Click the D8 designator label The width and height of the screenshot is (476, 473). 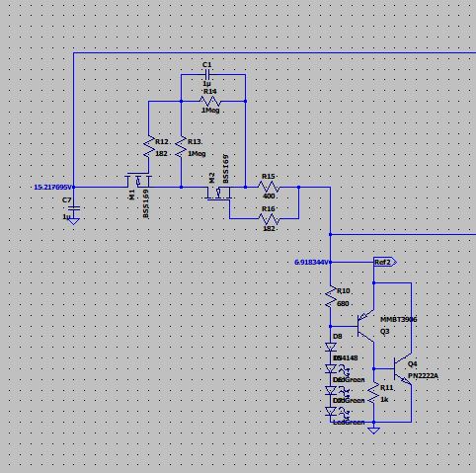[x=338, y=336]
